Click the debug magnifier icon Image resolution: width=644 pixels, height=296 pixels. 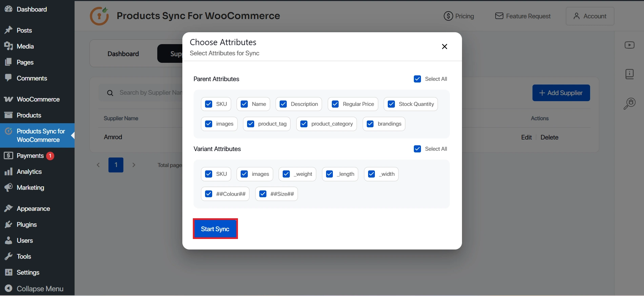pyautogui.click(x=629, y=104)
